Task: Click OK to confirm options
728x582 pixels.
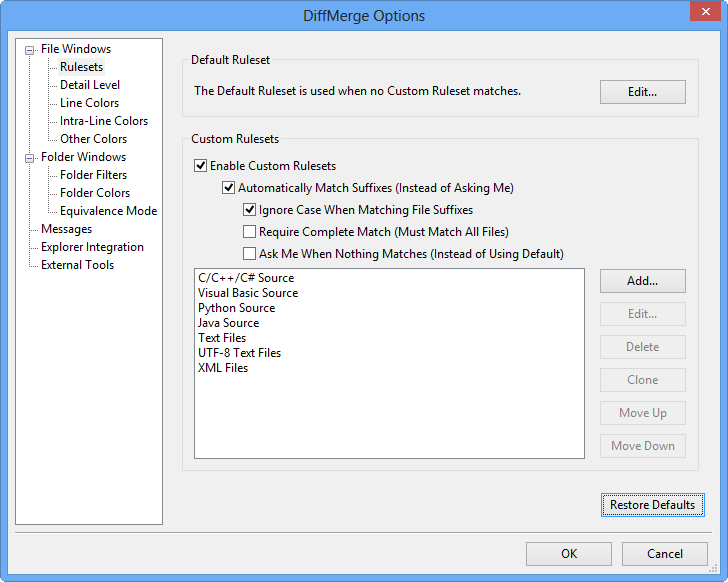Action: 568,554
